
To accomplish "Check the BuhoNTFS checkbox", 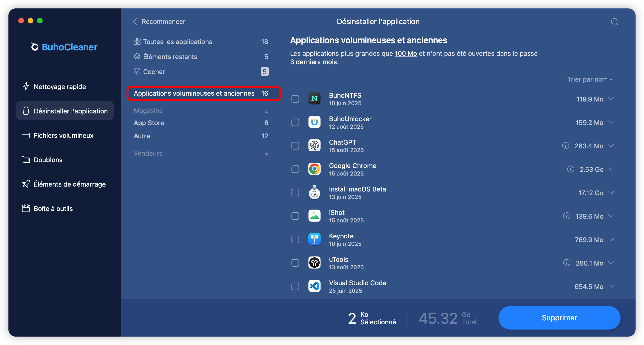I will [295, 99].
